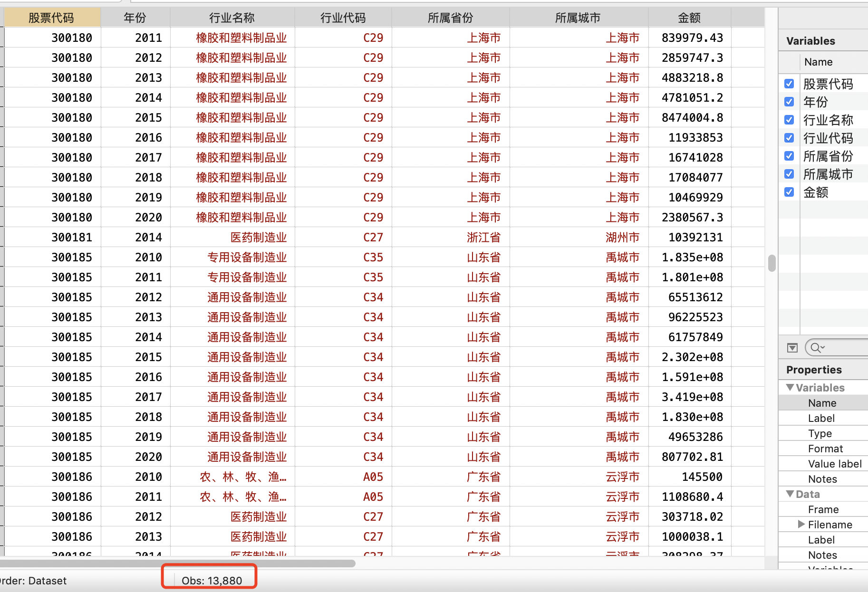
Task: Toggle the 年份 variable checkbox
Action: 789,102
